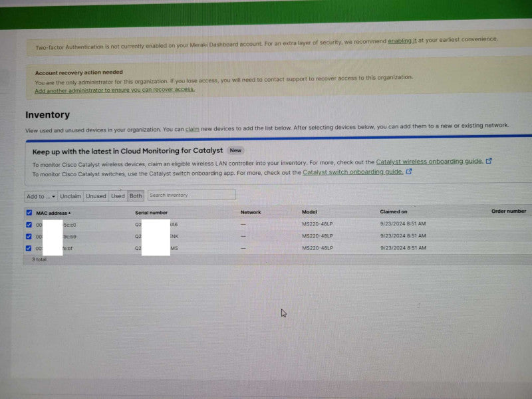
Task: Click MAC address ending 9c:b9
Action: [56, 237]
